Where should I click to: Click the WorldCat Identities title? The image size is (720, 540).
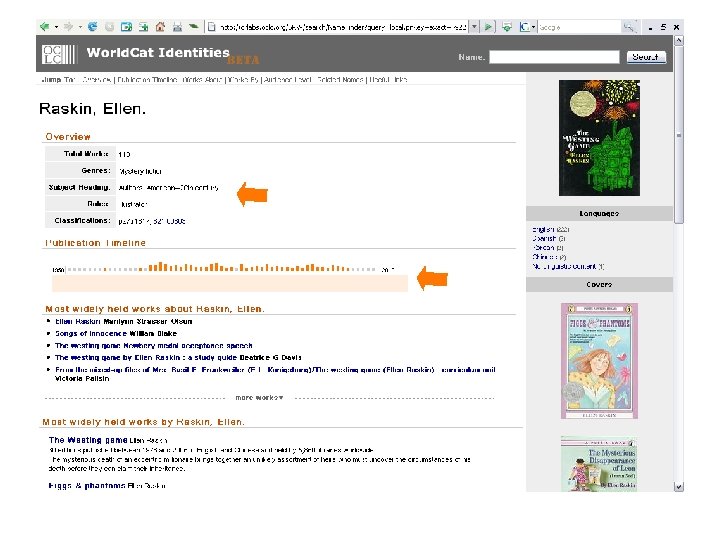click(x=158, y=53)
